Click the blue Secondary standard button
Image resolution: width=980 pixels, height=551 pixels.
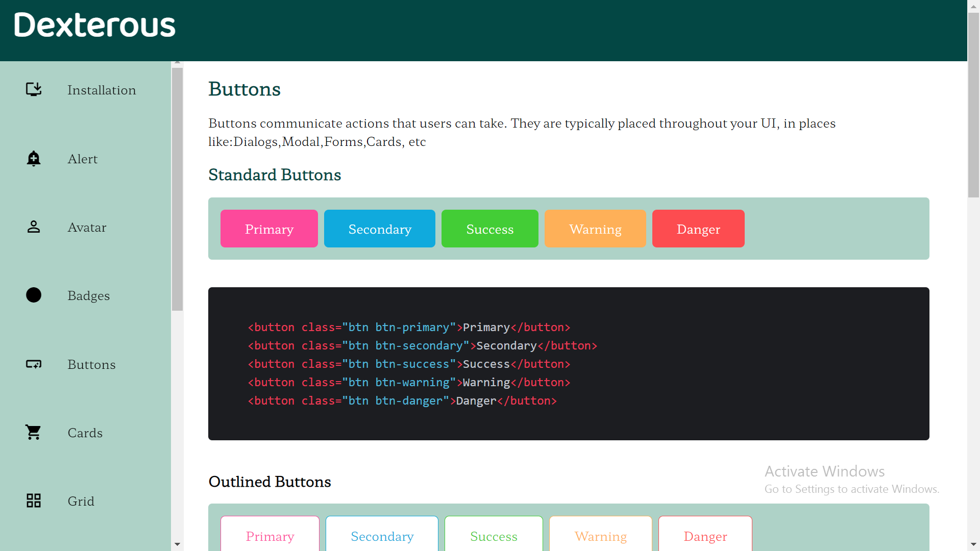click(379, 229)
